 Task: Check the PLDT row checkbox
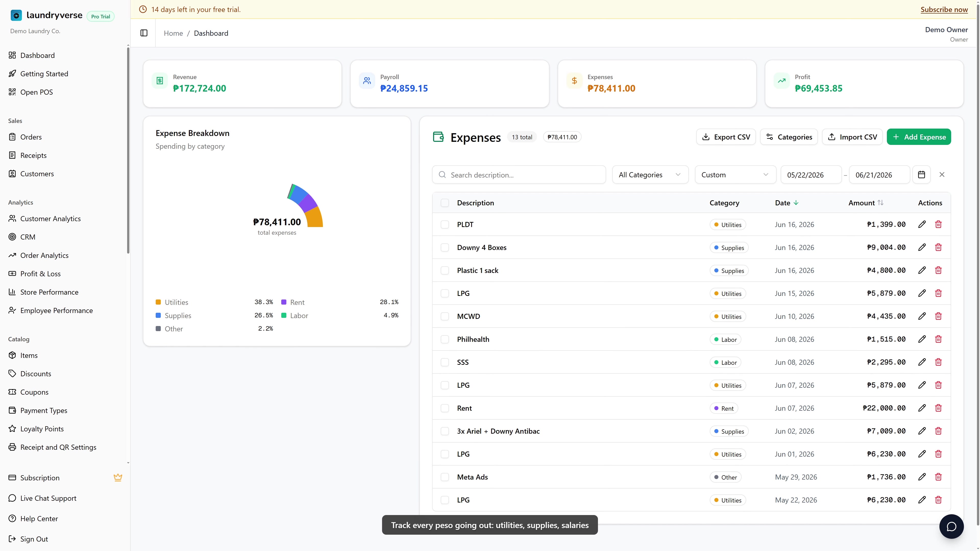(x=445, y=224)
